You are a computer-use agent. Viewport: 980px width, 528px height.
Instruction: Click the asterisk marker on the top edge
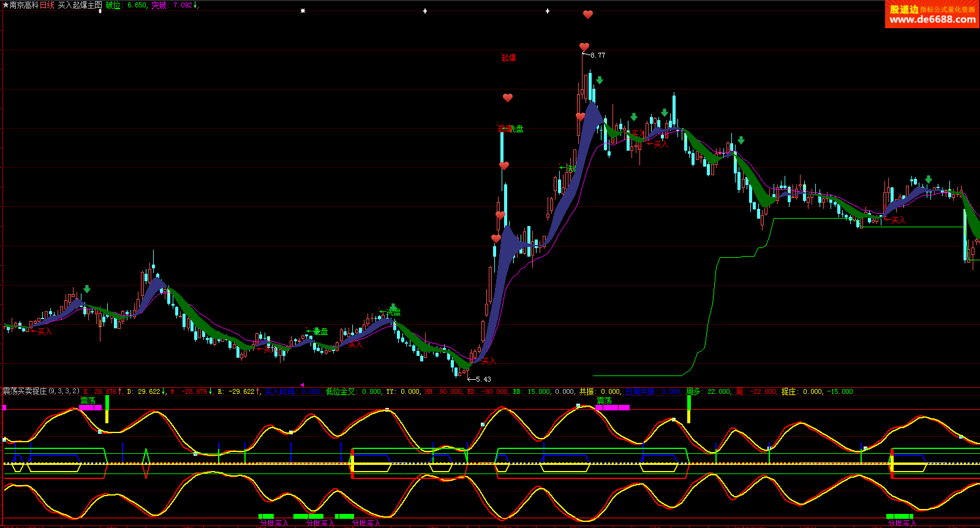click(303, 11)
